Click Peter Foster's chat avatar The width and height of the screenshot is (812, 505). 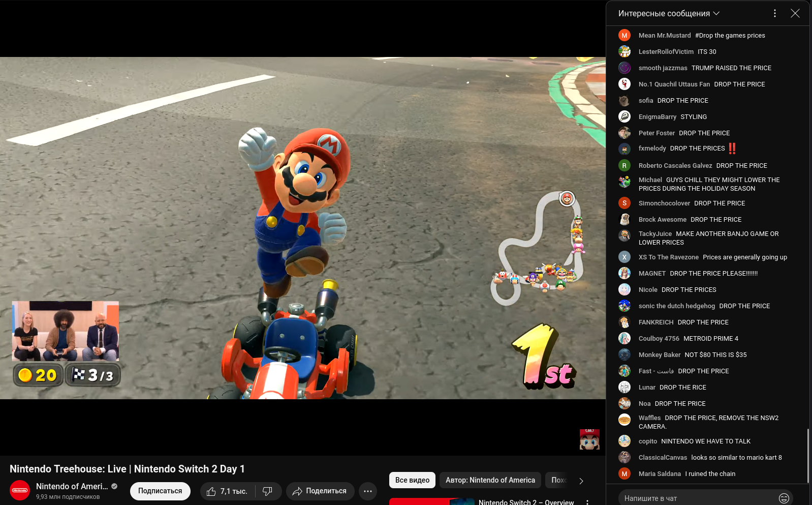point(624,133)
